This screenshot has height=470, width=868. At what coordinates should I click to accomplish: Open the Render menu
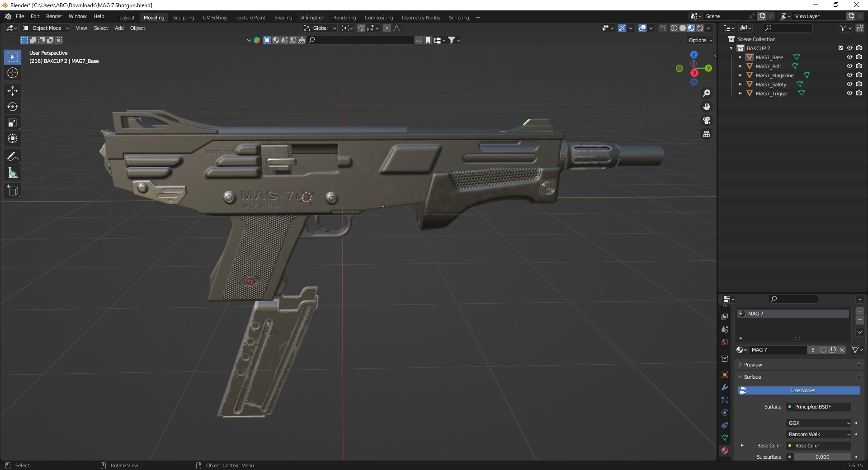tap(54, 16)
